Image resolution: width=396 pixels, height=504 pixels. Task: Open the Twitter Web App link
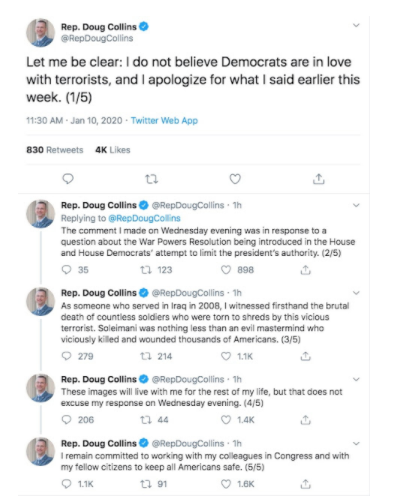164,121
